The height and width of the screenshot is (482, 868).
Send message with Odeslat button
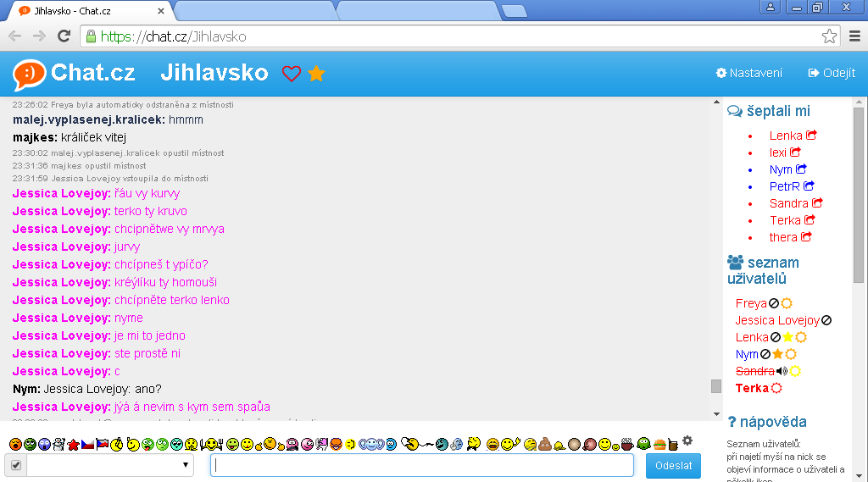673,465
